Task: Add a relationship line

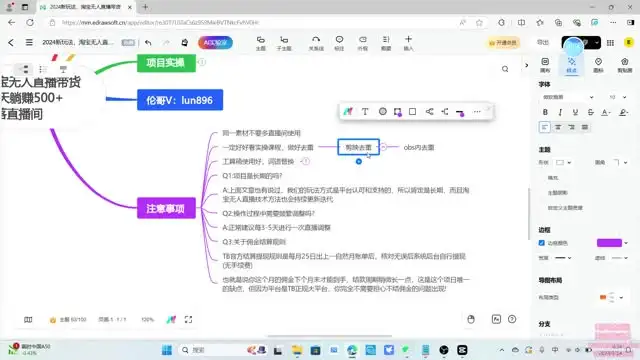Action: (x=316, y=43)
